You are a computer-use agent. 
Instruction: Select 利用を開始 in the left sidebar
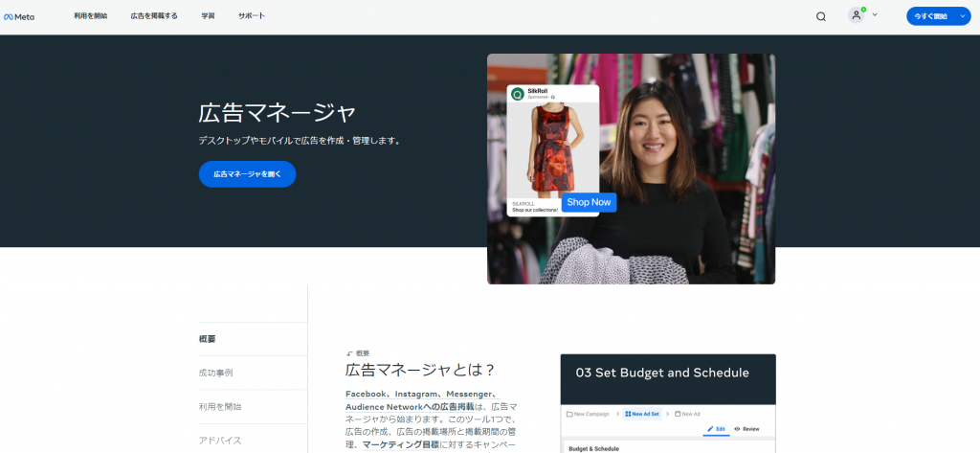[220, 407]
